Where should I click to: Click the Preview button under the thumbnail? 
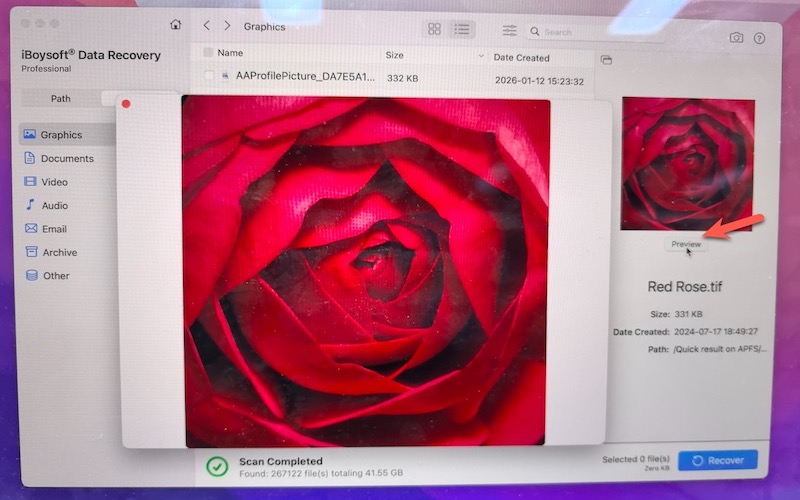click(x=686, y=243)
